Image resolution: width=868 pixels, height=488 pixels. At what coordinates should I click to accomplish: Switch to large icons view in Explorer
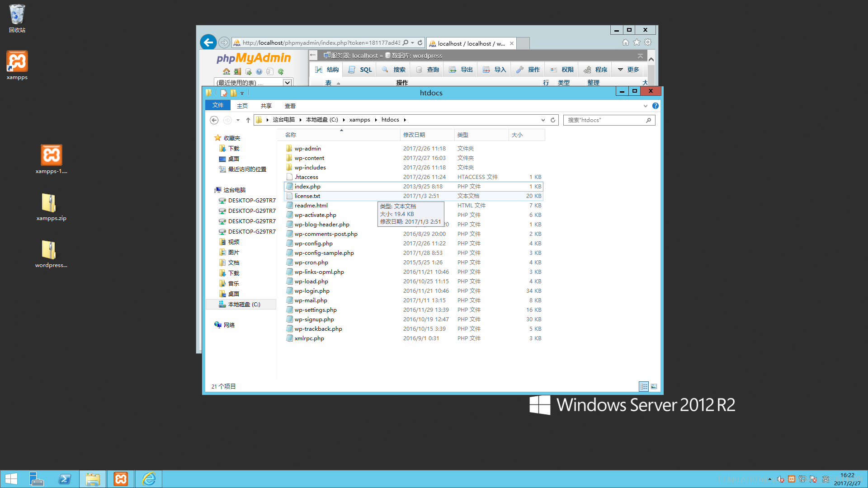pos(654,386)
